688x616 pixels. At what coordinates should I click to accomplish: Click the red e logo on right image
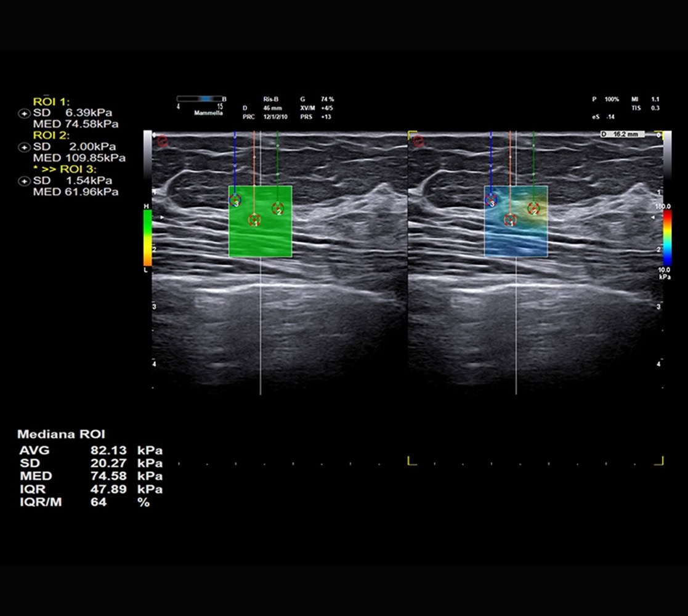(419, 141)
